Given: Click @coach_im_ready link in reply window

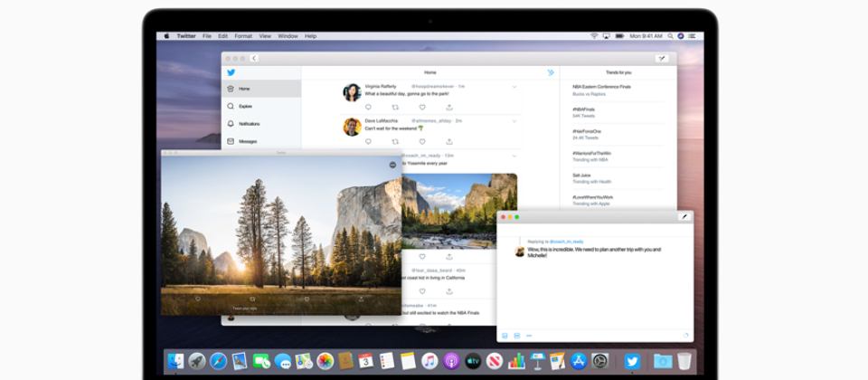Looking at the screenshot, I should [566, 242].
